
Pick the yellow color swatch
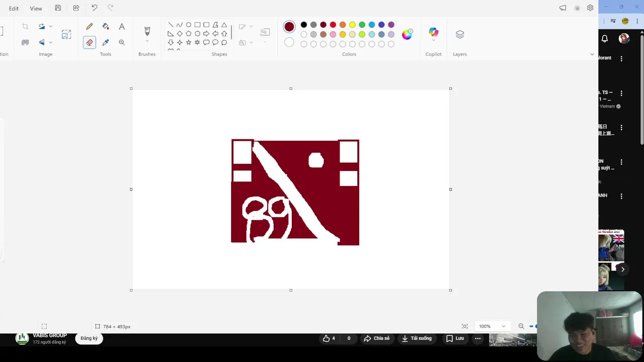pyautogui.click(x=352, y=25)
